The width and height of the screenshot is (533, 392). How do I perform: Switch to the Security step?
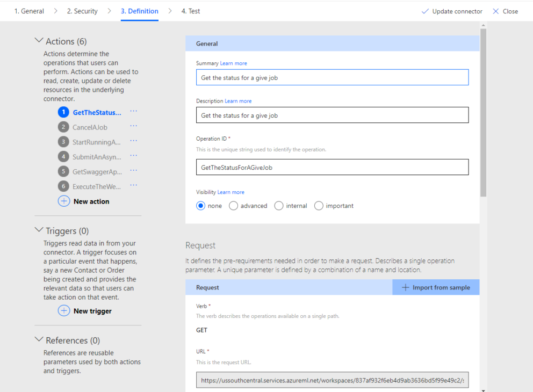(x=82, y=11)
